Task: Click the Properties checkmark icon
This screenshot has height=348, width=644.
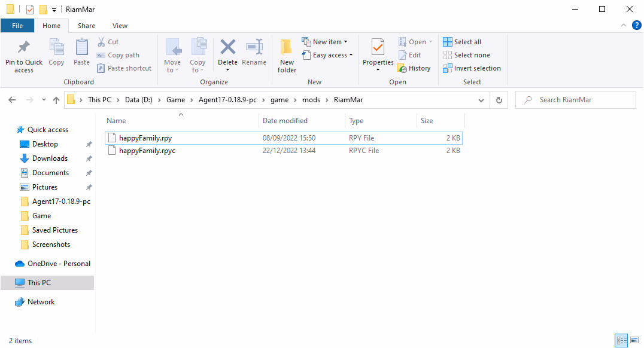Action: click(x=378, y=47)
